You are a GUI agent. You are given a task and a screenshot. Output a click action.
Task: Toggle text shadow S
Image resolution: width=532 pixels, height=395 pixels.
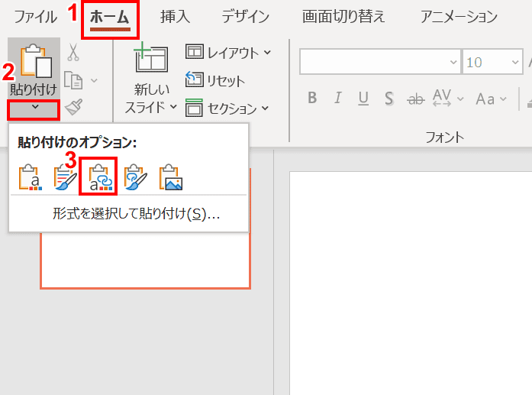(389, 98)
